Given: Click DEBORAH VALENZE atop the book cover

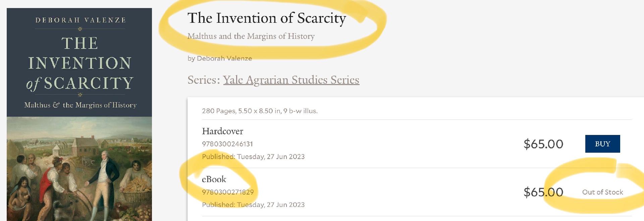Looking at the screenshot, I should pyautogui.click(x=80, y=20).
